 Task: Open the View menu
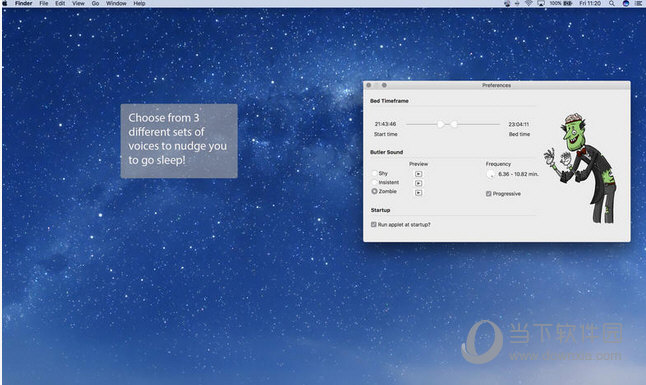pos(78,3)
